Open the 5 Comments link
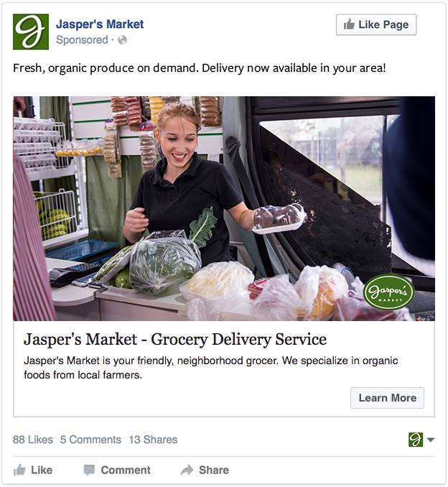 [x=90, y=440]
